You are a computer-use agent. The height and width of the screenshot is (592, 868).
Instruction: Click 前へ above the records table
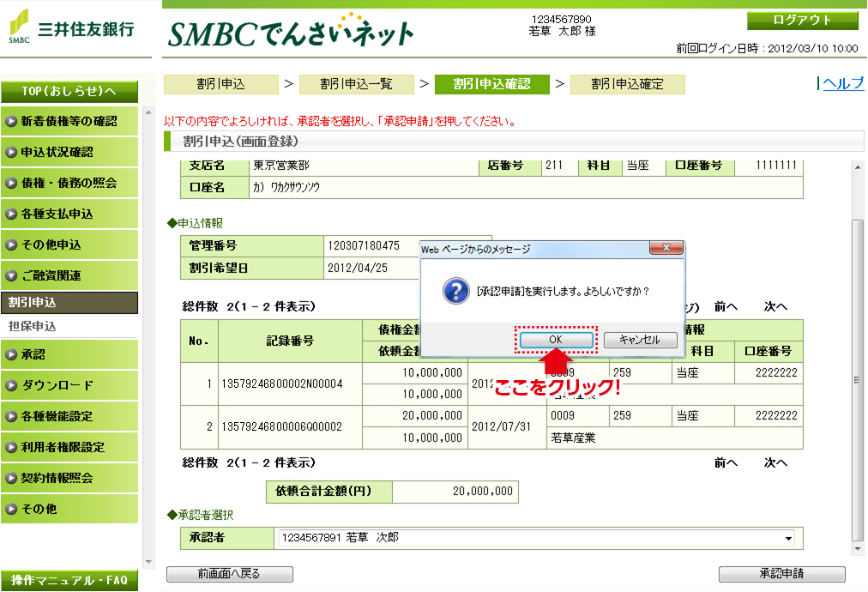click(726, 307)
